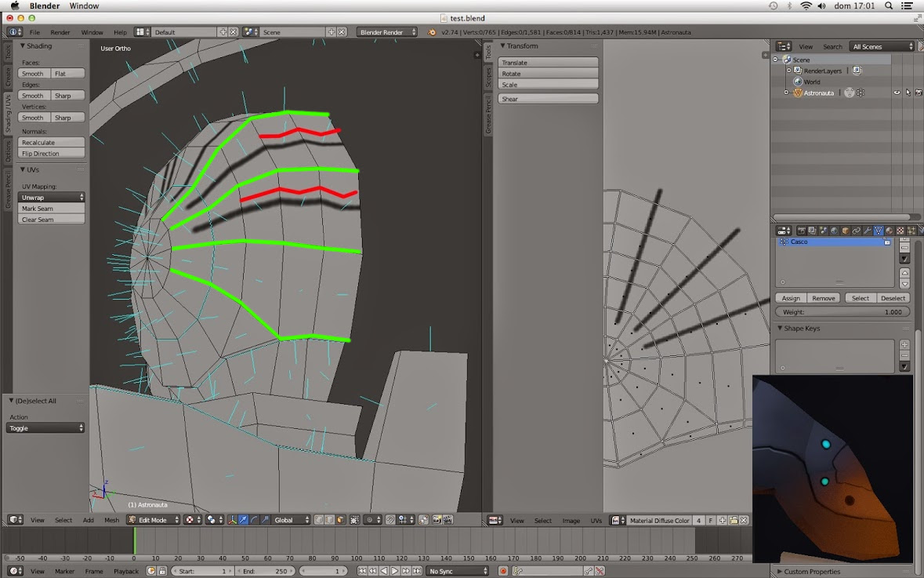
Task: Open the Edit Mode dropdown
Action: (154, 520)
